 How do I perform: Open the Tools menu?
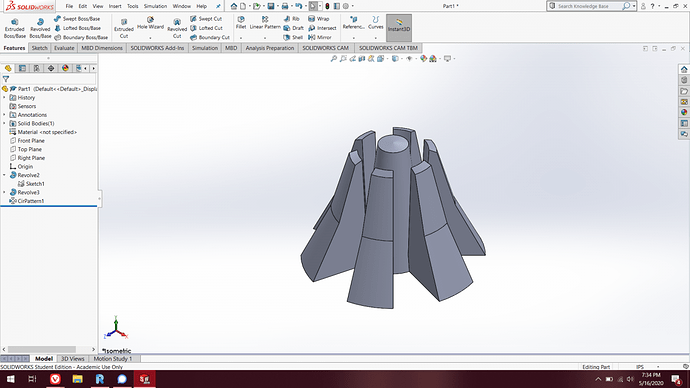coord(132,6)
